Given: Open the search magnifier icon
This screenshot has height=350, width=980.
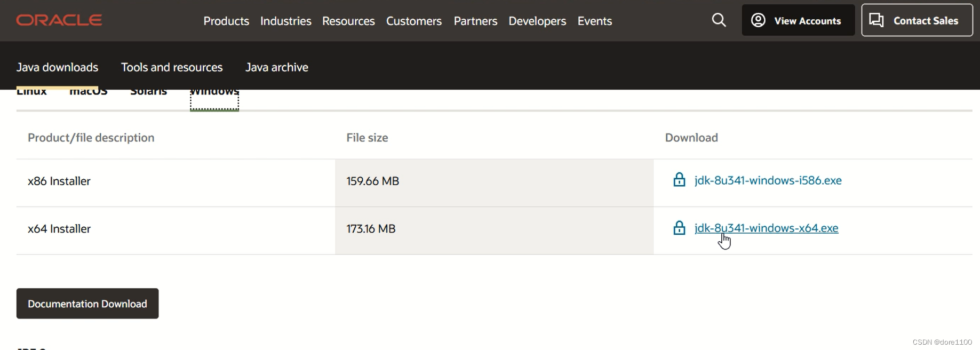Looking at the screenshot, I should tap(719, 20).
